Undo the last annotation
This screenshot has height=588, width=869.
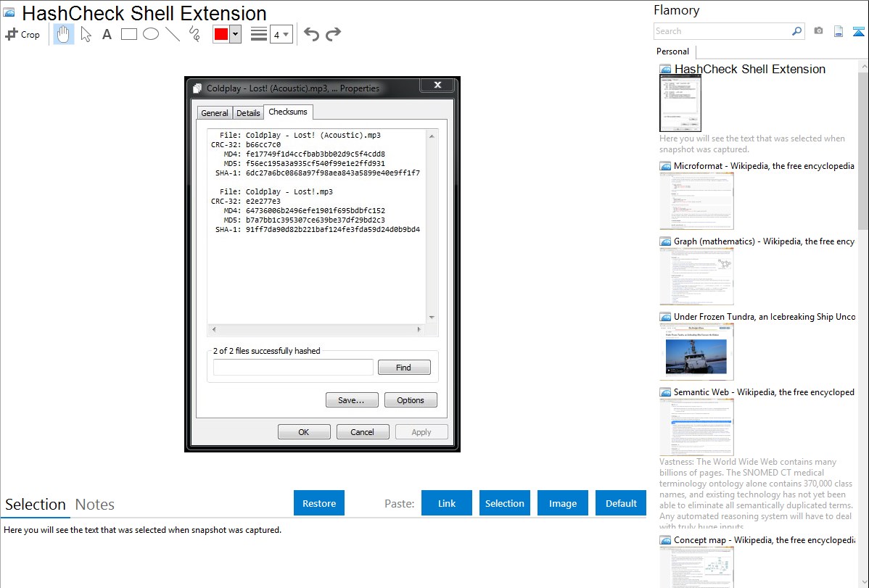coord(311,34)
